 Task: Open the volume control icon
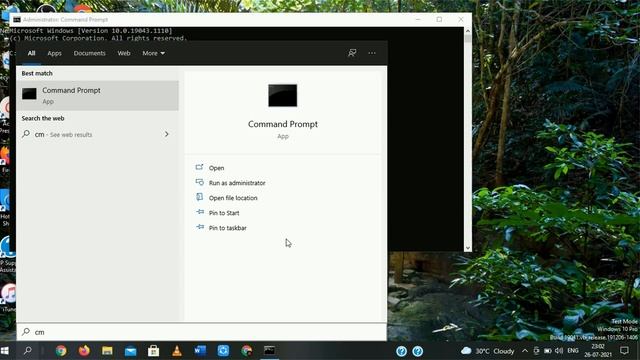pos(559,351)
